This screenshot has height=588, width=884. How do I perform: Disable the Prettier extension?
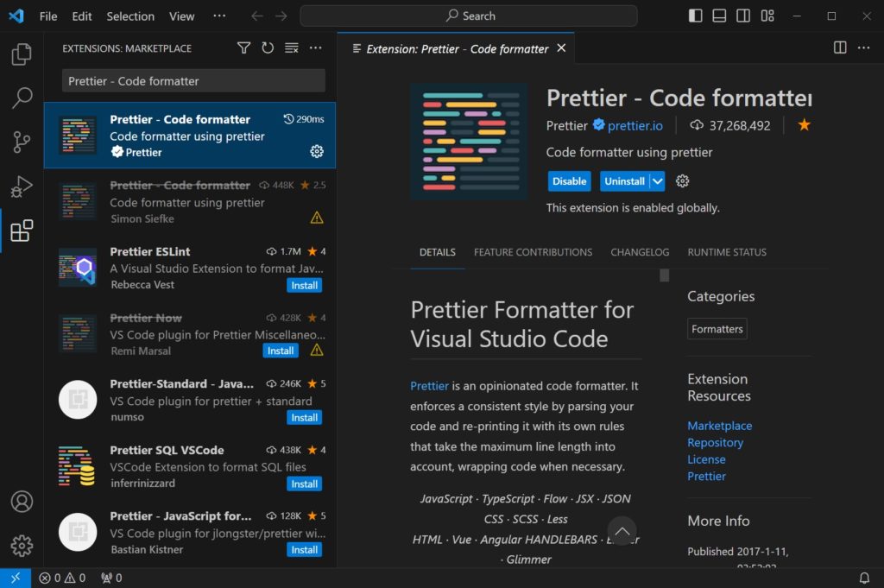569,181
